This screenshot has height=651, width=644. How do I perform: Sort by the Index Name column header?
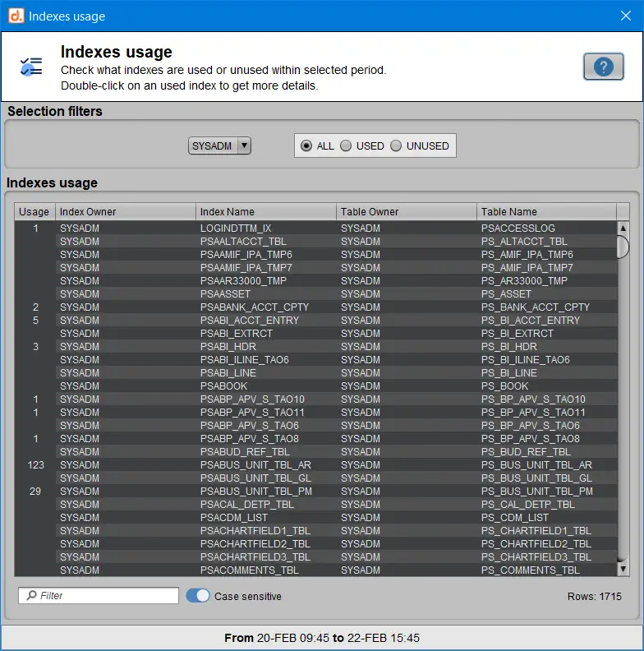coord(266,212)
